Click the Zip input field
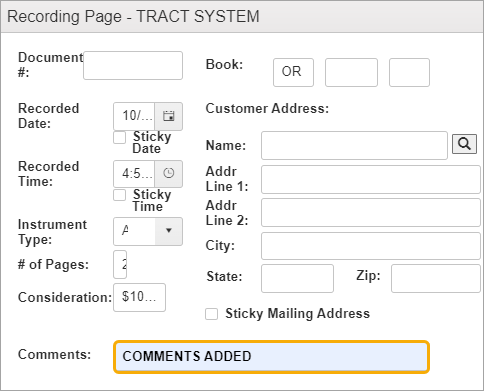The image size is (484, 391). [436, 278]
